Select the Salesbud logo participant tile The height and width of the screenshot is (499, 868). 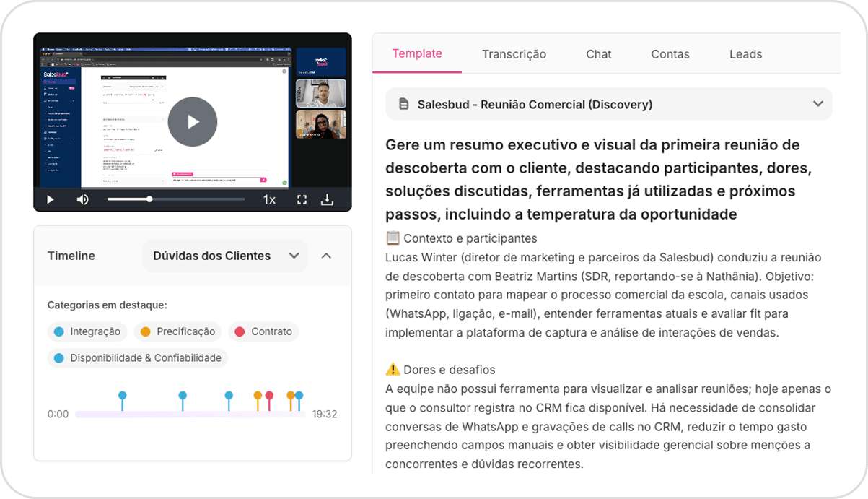point(321,62)
